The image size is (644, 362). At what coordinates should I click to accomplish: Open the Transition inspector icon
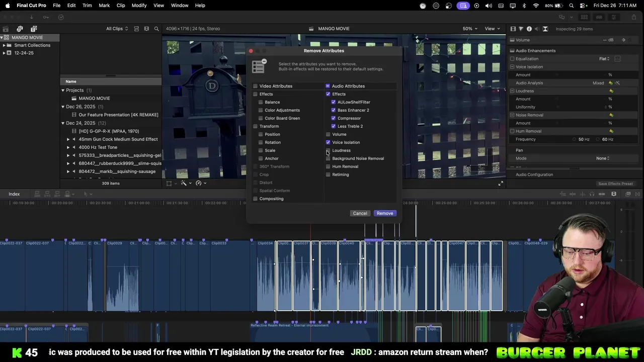pyautogui.click(x=545, y=29)
